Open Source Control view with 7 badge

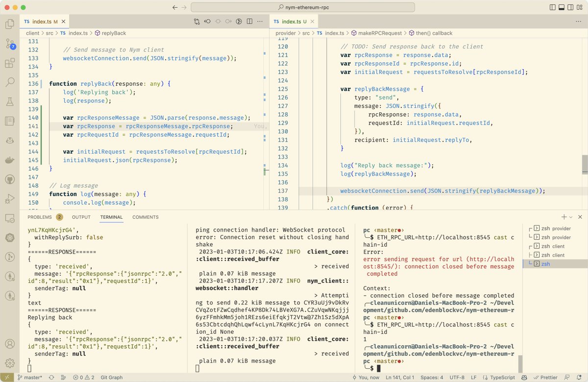(x=9, y=44)
